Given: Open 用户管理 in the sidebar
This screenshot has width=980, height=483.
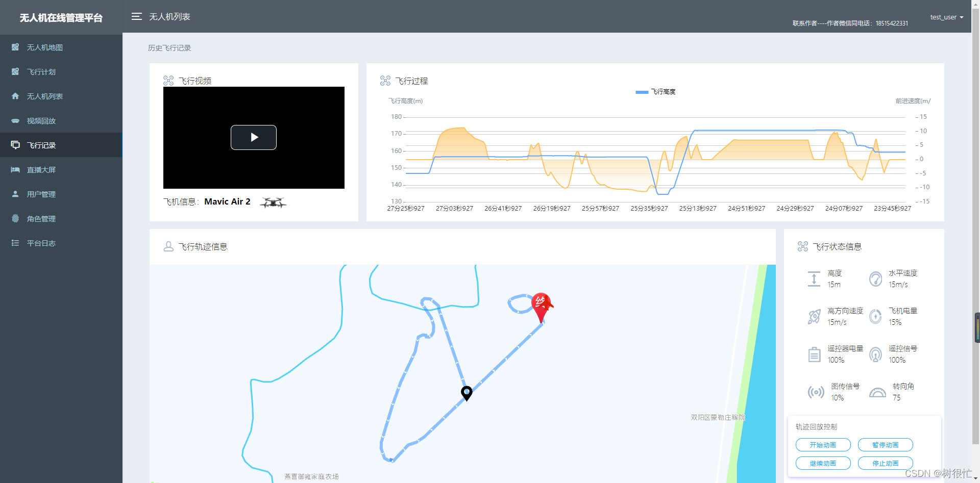Looking at the screenshot, I should (x=61, y=194).
